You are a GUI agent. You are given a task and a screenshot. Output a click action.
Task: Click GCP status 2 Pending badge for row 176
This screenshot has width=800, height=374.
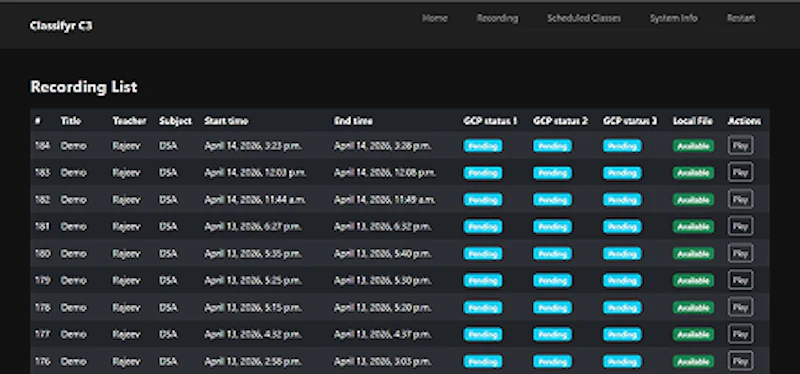[553, 362]
